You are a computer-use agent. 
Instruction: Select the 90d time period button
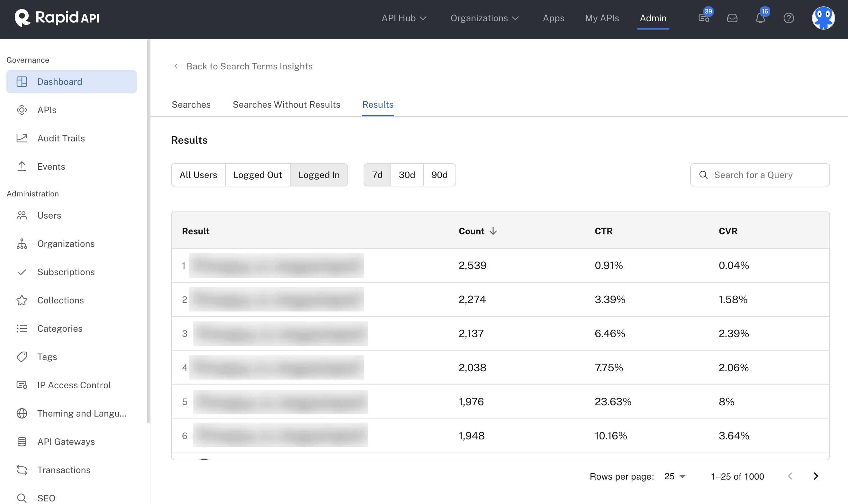click(439, 175)
